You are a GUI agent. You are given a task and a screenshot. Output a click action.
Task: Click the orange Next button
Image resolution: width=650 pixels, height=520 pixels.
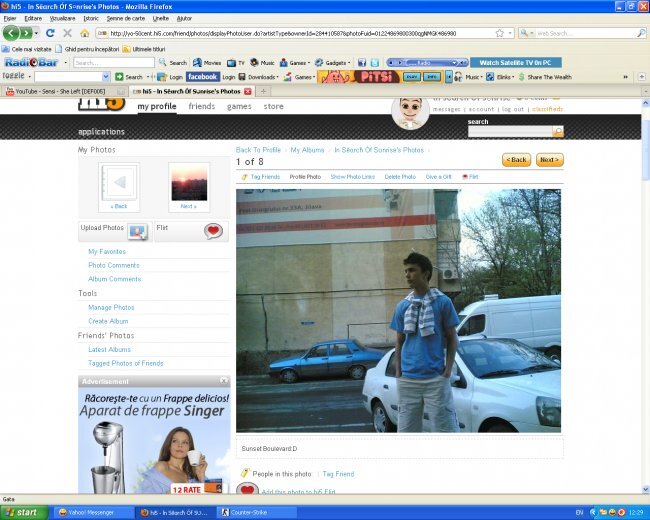(550, 160)
